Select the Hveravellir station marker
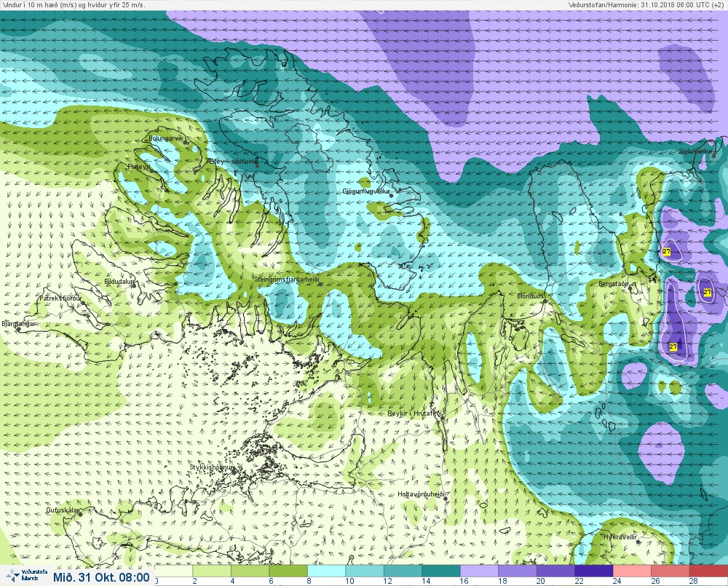Screen dimensions: 728x586 tap(637, 542)
